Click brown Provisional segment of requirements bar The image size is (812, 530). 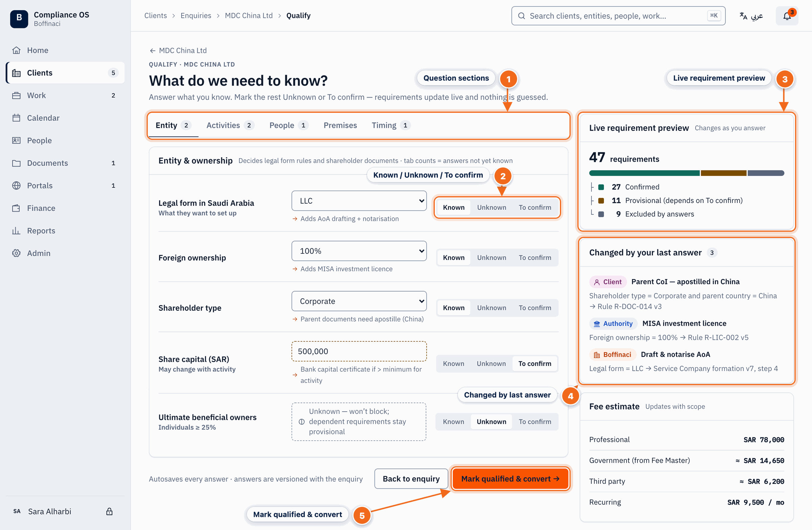pyautogui.click(x=723, y=173)
